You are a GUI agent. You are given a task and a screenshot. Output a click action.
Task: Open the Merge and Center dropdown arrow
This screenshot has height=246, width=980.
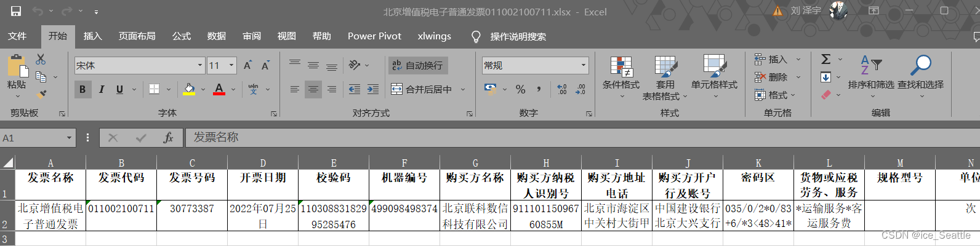(463, 89)
